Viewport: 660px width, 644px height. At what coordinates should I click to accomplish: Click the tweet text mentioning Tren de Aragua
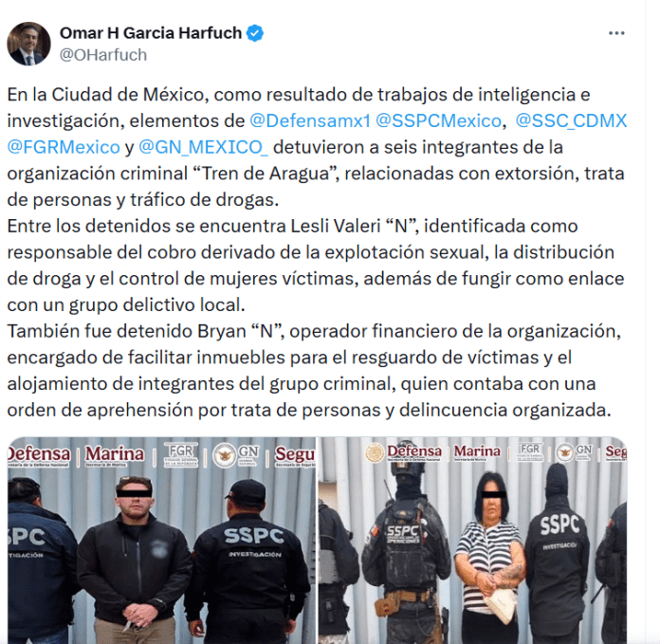click(317, 147)
